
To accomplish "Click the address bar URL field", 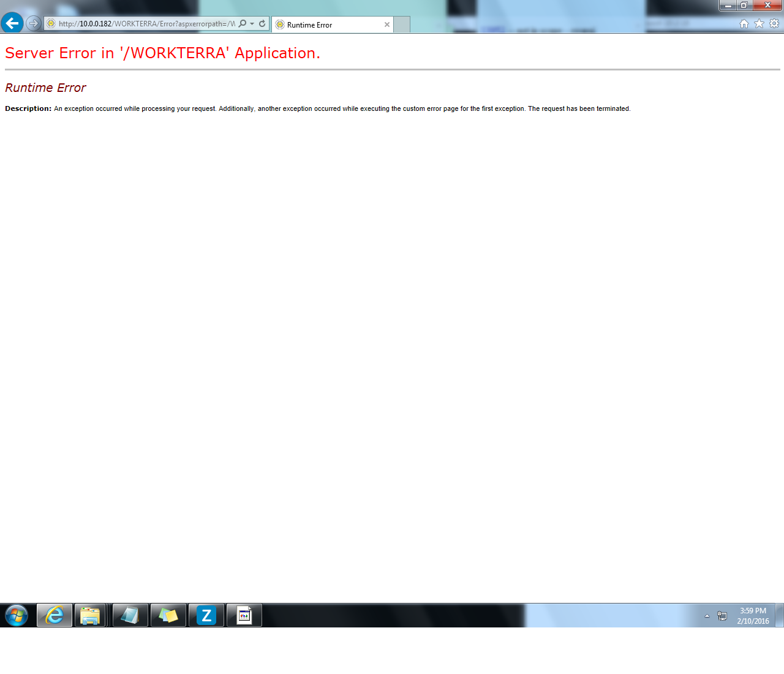I will 147,24.
